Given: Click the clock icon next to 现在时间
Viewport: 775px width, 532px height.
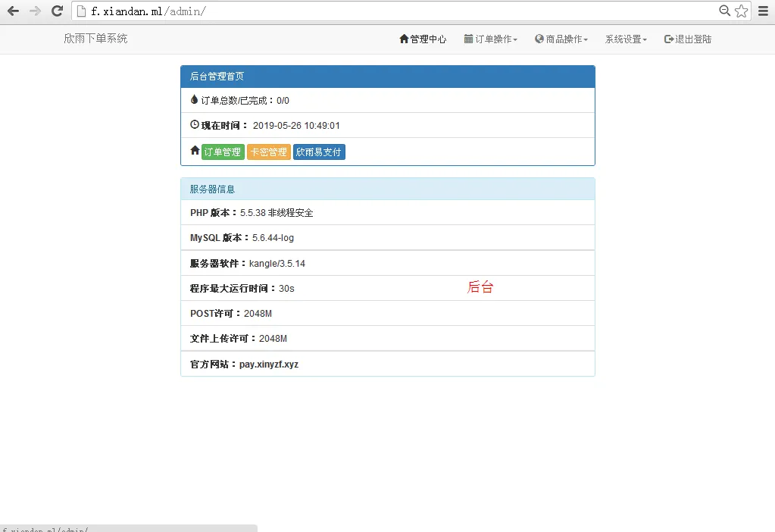Looking at the screenshot, I should tap(195, 125).
